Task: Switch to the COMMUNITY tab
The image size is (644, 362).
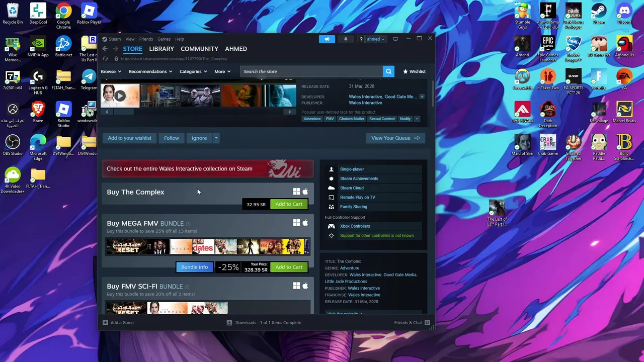Action: pyautogui.click(x=199, y=49)
